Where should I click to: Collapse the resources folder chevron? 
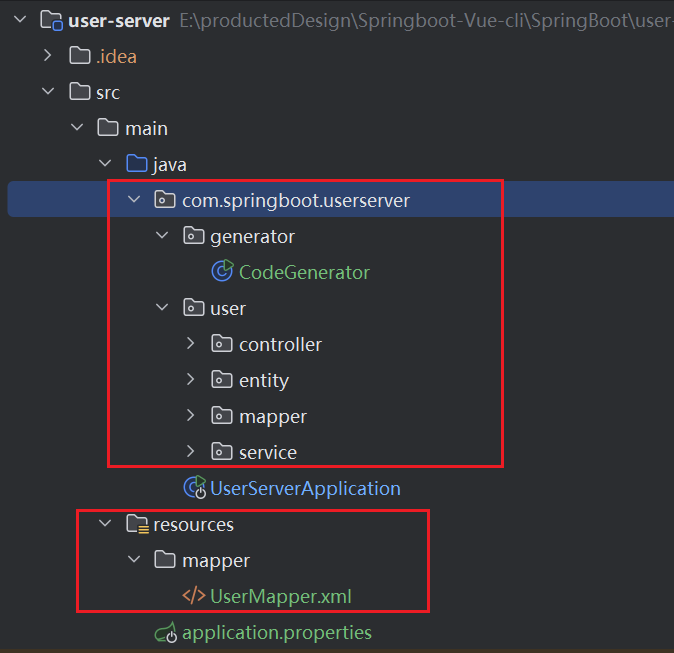pos(105,524)
